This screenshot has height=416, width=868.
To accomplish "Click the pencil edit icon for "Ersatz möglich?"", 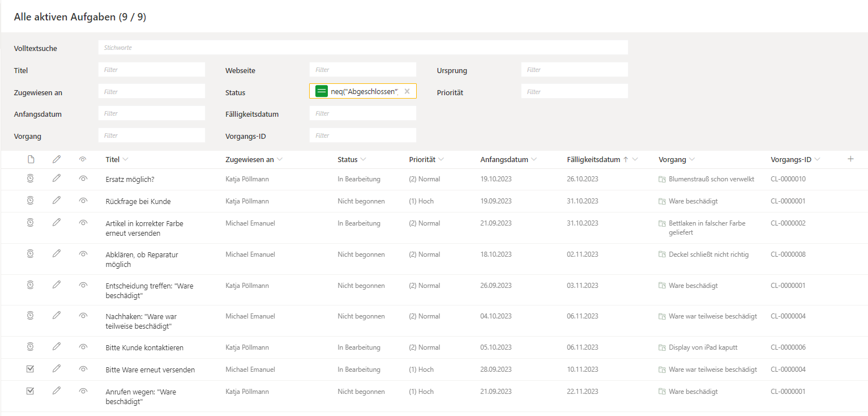I will click(x=56, y=179).
